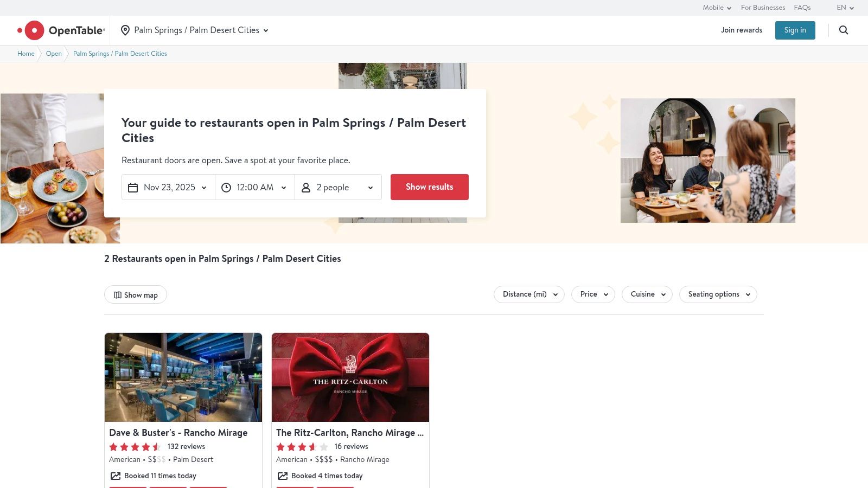Expand the Seating options dropdown
This screenshot has height=488, width=868.
(718, 294)
